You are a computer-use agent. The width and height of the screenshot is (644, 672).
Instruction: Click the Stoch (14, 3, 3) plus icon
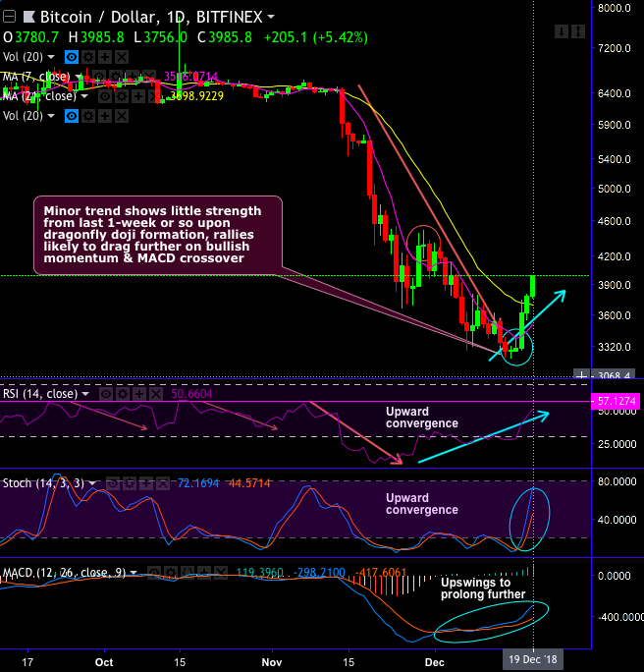click(x=146, y=483)
